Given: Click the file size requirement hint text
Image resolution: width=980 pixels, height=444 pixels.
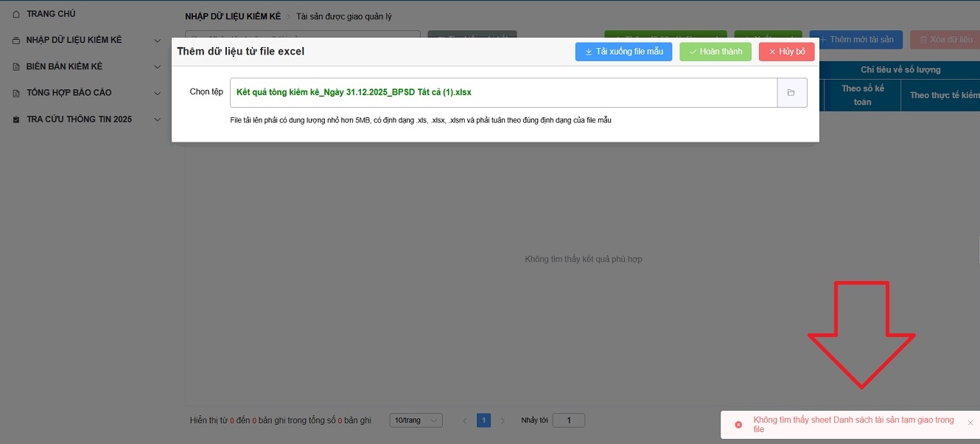Looking at the screenshot, I should 421,119.
